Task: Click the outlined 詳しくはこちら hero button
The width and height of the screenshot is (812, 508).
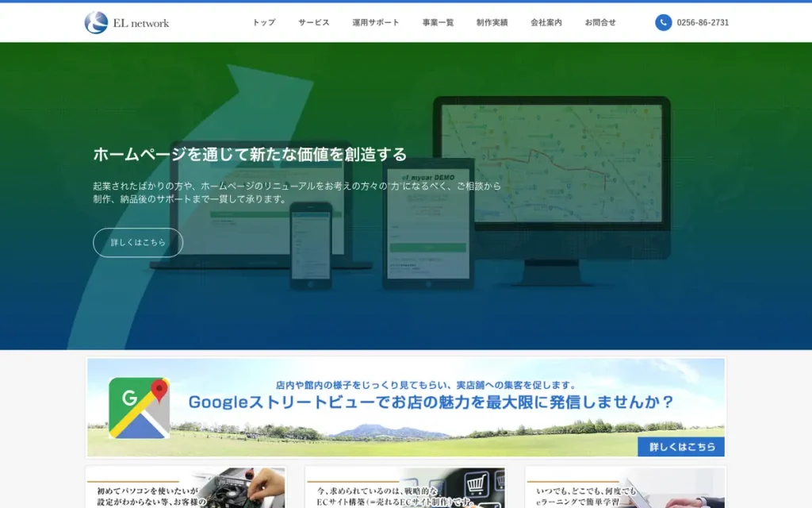Action: (138, 243)
